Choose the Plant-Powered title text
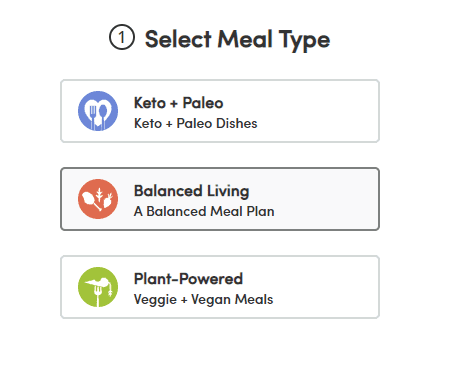 pyautogui.click(x=188, y=279)
